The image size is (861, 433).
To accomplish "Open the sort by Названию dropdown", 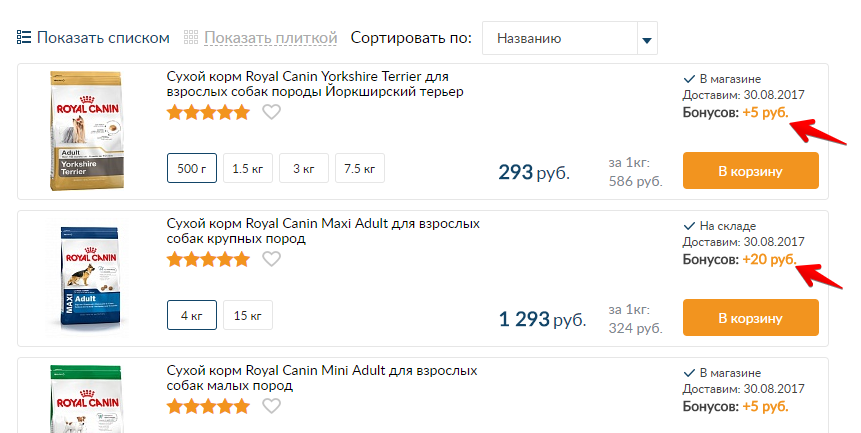I will pos(560,39).
